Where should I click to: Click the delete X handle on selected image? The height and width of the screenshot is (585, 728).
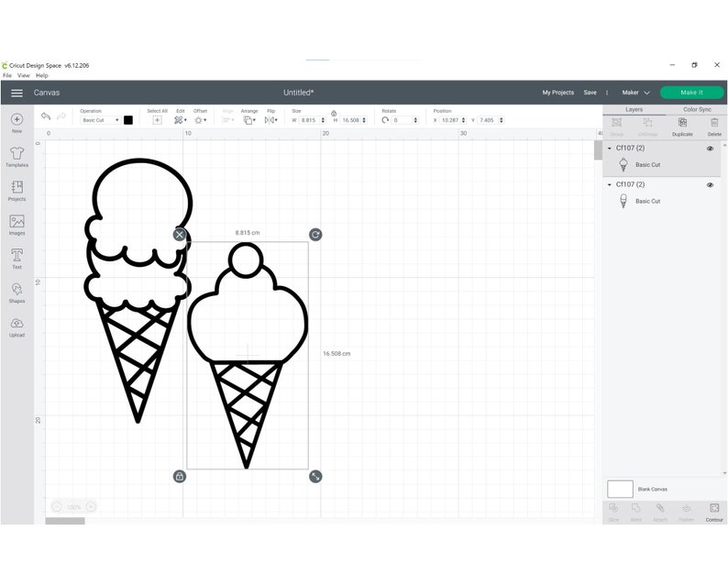pos(179,235)
